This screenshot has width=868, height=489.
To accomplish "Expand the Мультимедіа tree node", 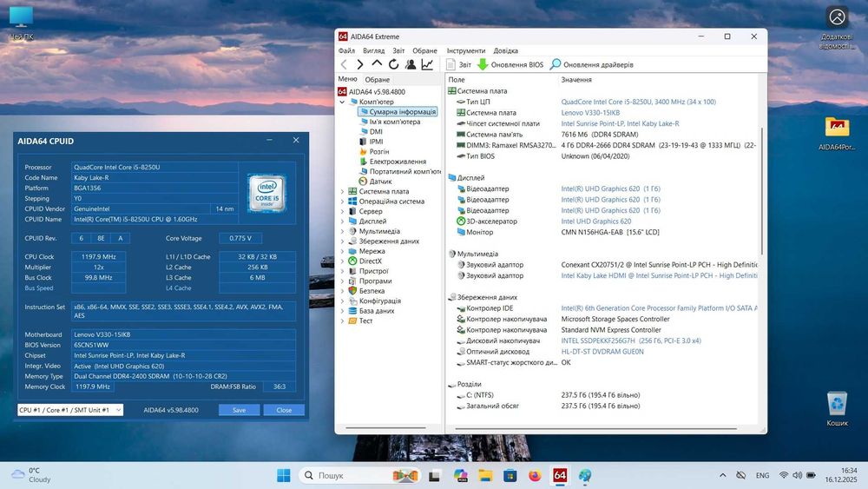I will [342, 232].
